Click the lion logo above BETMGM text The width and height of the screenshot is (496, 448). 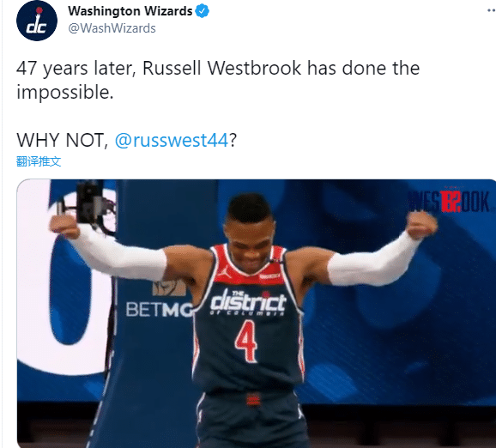[169, 288]
